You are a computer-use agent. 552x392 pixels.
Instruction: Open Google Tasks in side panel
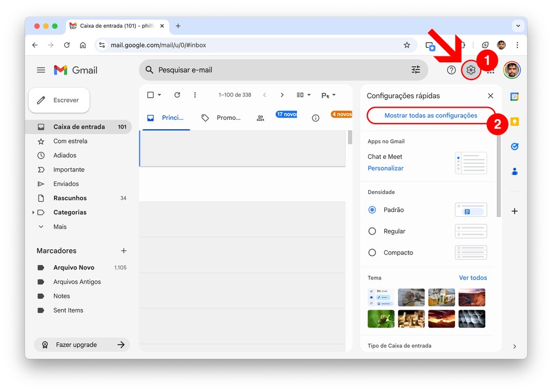pyautogui.click(x=514, y=147)
